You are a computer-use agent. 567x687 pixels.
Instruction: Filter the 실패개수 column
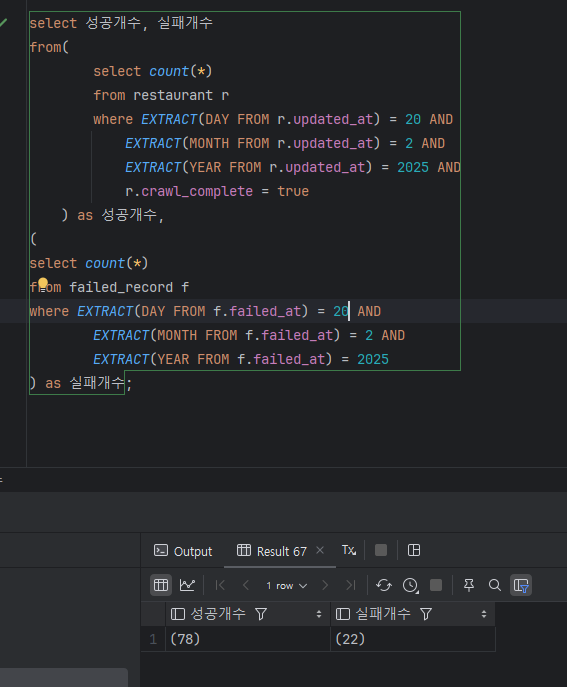[426, 614]
